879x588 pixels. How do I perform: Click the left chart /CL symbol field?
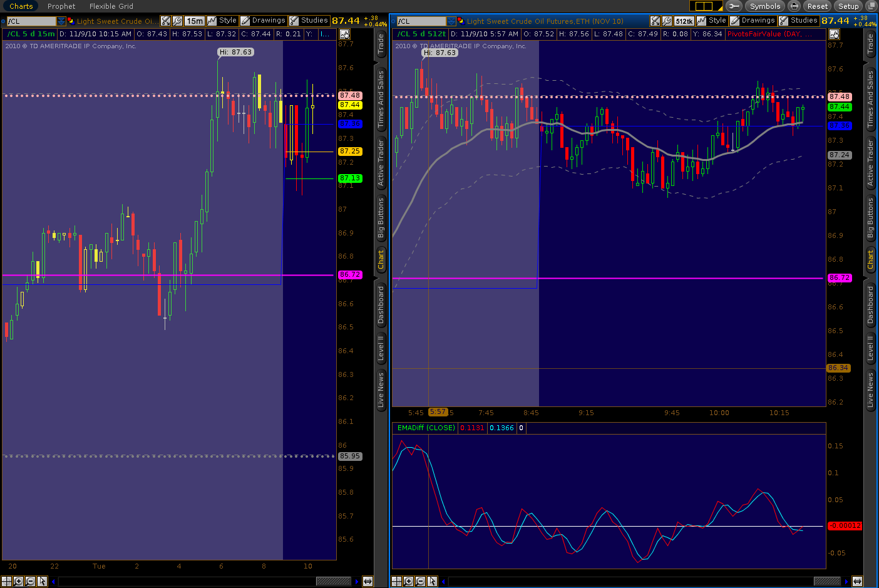[31, 21]
